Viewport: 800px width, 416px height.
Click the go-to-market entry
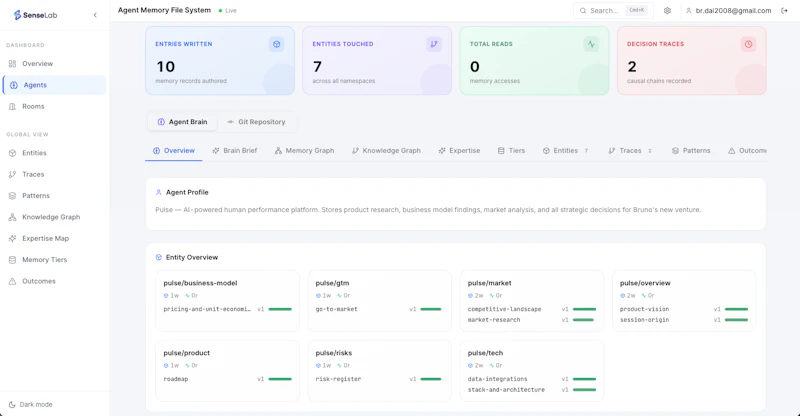pos(336,309)
